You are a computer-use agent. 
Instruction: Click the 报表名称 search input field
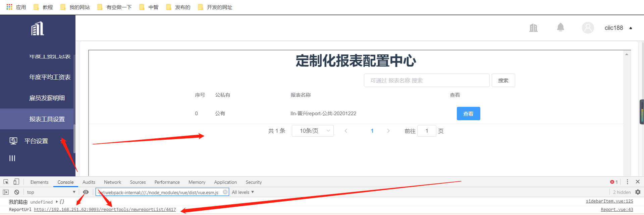click(427, 80)
